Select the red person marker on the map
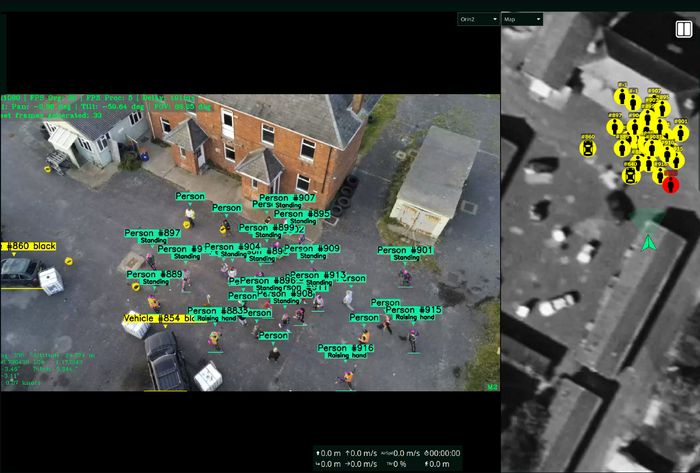700x473 pixels. coord(671,184)
